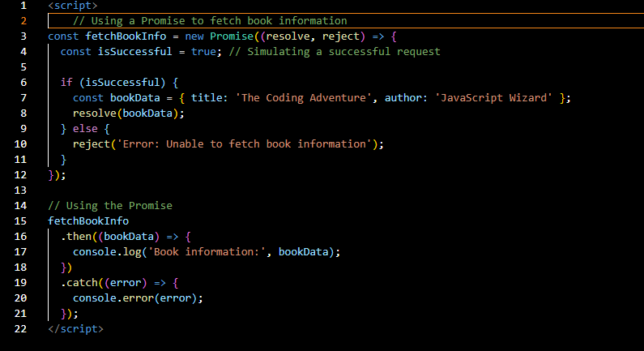This screenshot has width=644, height=351.
Task: Click the 'author:' property key on line 7
Action: click(x=406, y=98)
